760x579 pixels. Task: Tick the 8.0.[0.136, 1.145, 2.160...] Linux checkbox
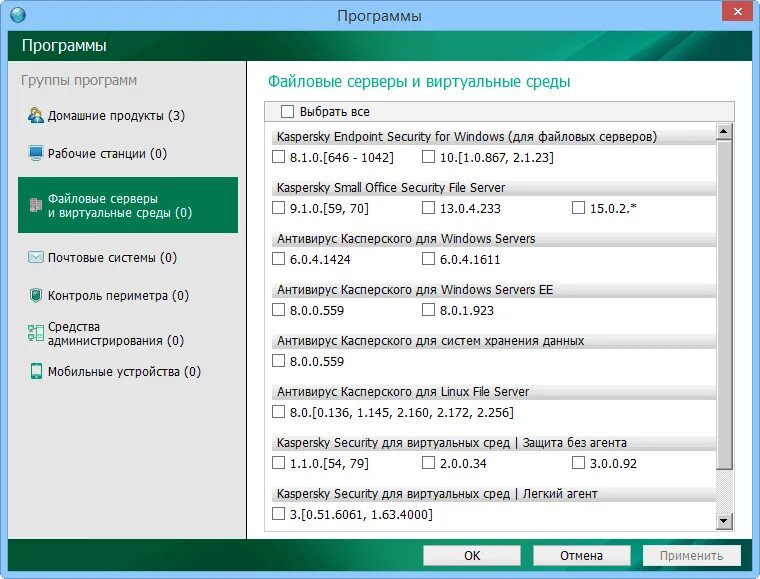[x=278, y=411]
